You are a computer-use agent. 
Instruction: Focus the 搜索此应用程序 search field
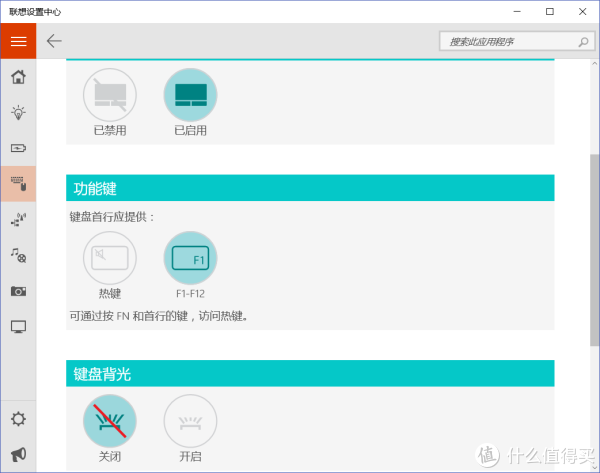coord(517,41)
